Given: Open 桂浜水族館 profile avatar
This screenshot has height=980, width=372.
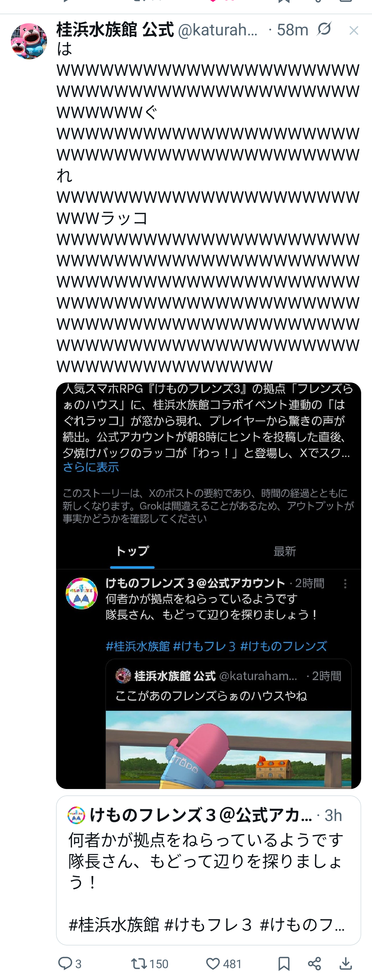Looking at the screenshot, I should pyautogui.click(x=29, y=41).
